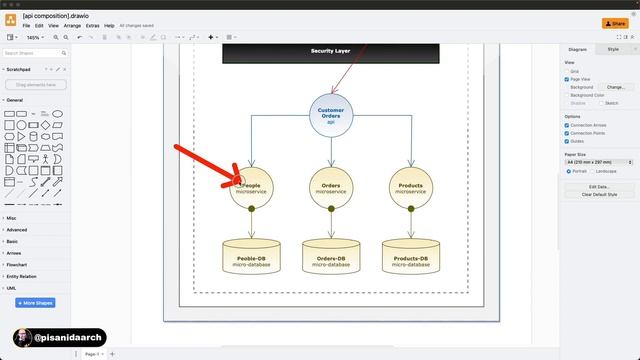Open the table dropdown in toolbar

pos(231,37)
